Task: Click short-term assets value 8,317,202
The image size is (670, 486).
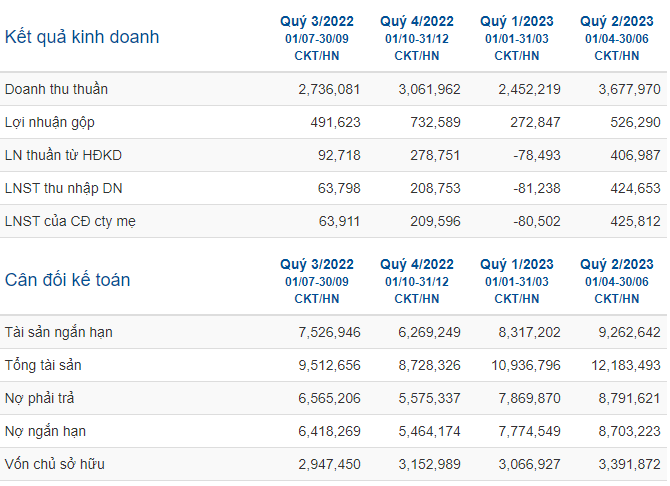Action: (x=529, y=333)
